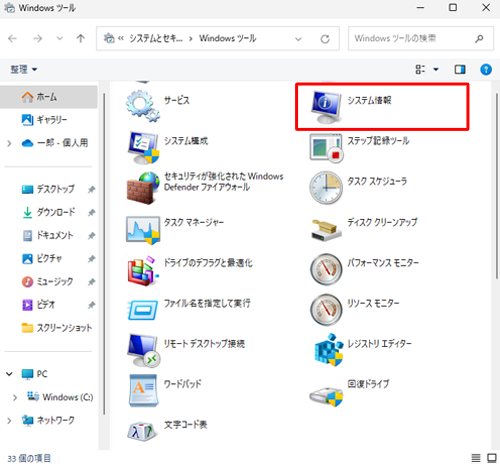Open the view layout dropdown arrow
500x464 pixels.
coord(436,69)
